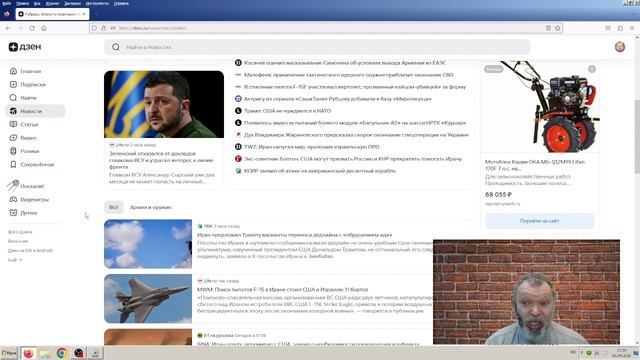Open headline about дух Владимира Жириновского
Image resolution: width=640 pixels, height=360 pixels.
coord(356,135)
